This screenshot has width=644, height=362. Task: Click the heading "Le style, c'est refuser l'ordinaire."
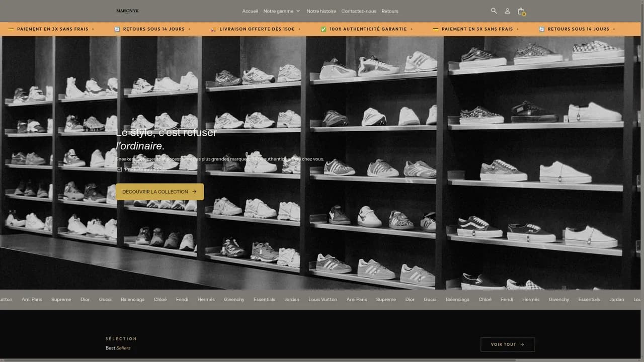pos(166,139)
